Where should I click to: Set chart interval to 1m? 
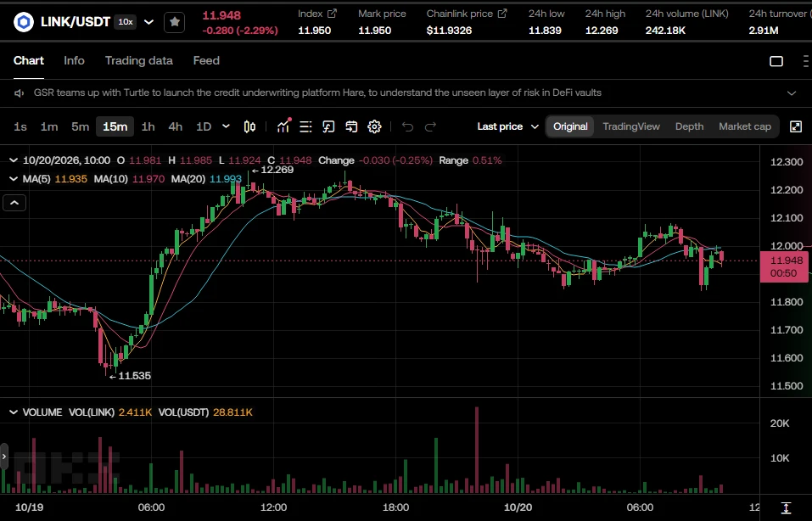[x=49, y=126]
